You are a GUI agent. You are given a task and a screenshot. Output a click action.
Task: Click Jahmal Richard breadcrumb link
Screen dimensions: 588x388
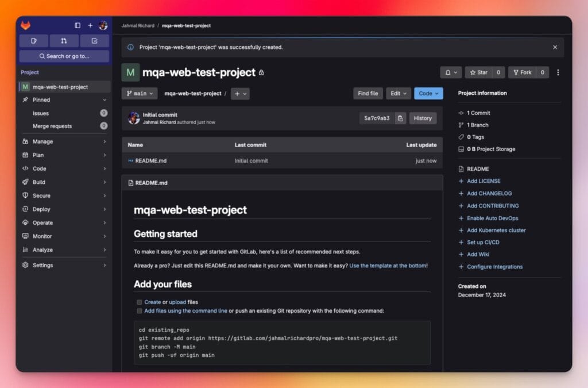point(138,25)
